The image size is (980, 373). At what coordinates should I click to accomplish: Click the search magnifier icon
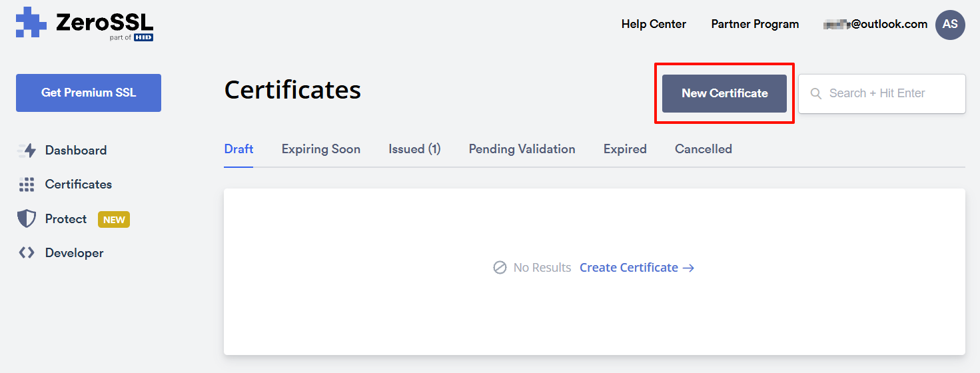pyautogui.click(x=815, y=94)
